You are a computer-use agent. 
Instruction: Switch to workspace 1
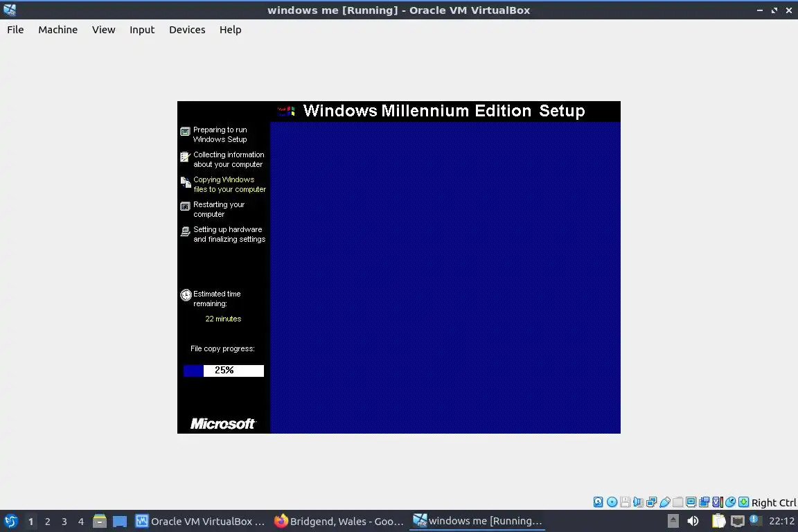click(x=30, y=522)
